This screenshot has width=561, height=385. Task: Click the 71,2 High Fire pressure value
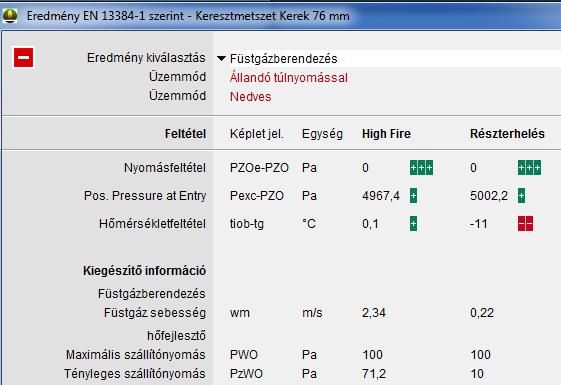point(374,374)
